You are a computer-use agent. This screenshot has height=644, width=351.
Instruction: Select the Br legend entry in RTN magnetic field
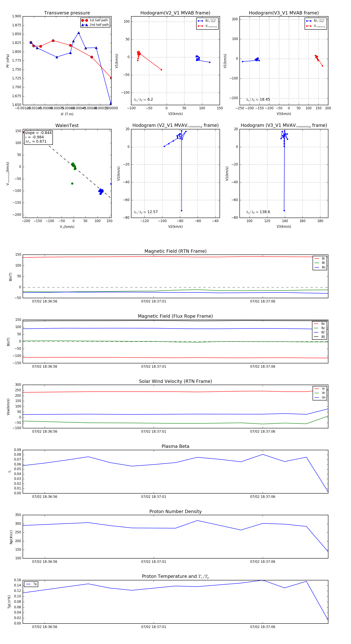pyautogui.click(x=320, y=259)
